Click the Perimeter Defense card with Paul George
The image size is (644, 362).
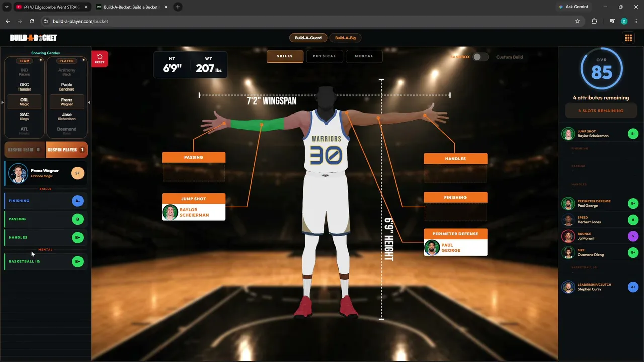[x=455, y=243]
